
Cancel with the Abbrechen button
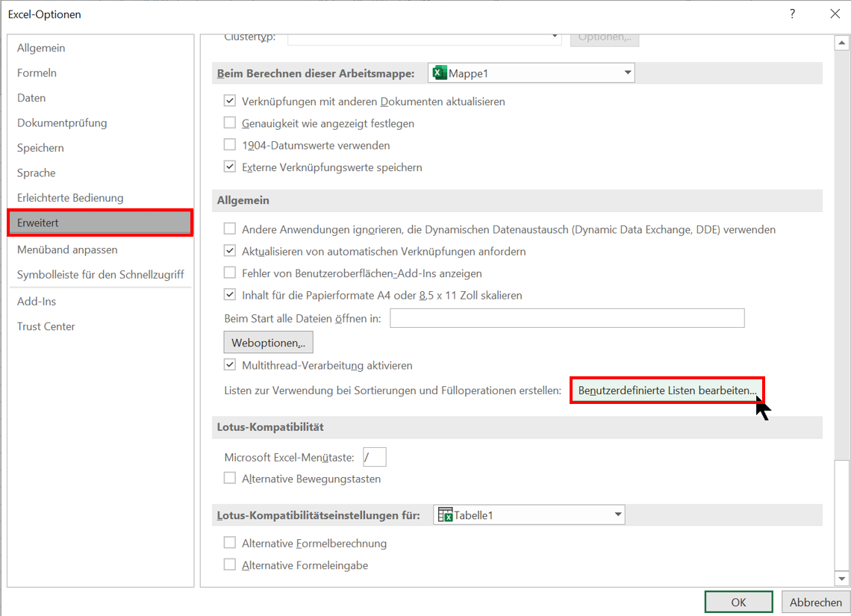pos(816,602)
